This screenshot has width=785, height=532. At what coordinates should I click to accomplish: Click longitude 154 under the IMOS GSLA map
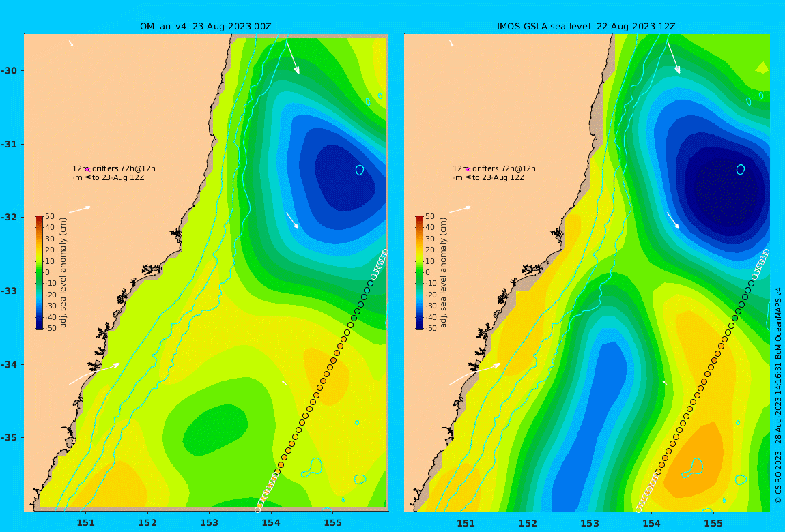tap(651, 523)
